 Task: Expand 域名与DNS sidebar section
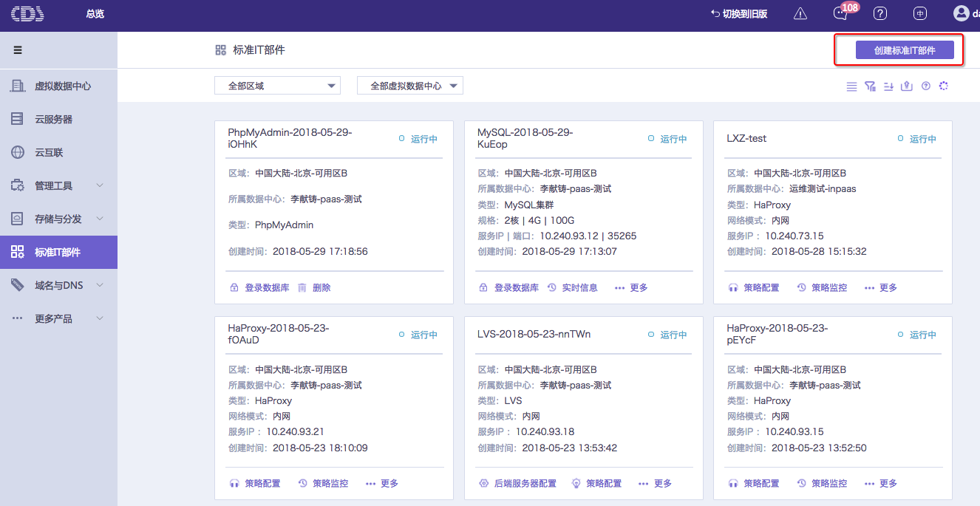(x=58, y=285)
